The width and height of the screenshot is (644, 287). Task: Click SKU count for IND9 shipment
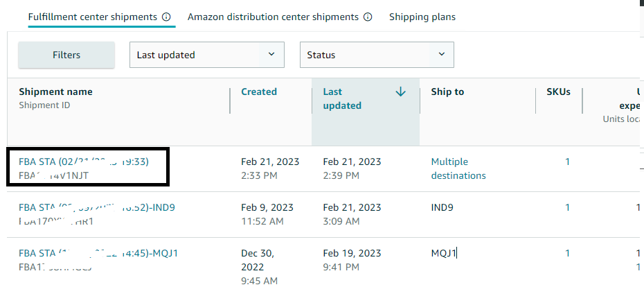[568, 207]
